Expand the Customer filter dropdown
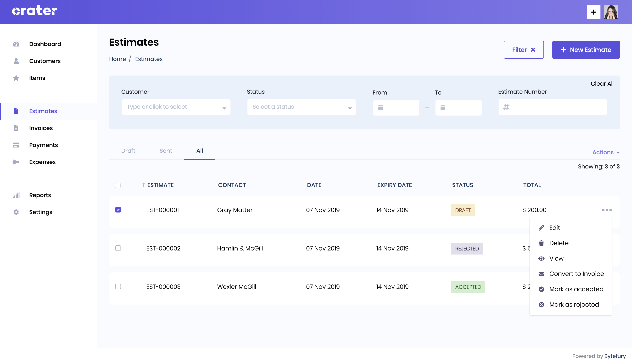 pyautogui.click(x=176, y=107)
